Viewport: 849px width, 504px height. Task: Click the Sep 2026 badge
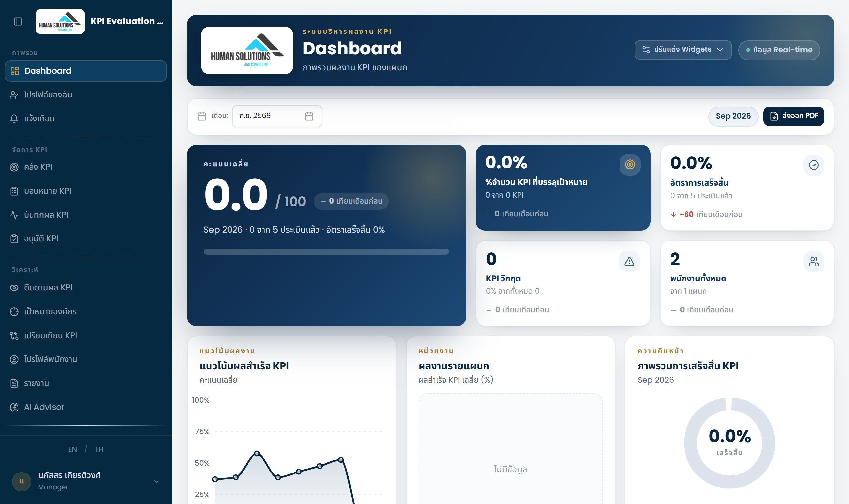pos(733,116)
